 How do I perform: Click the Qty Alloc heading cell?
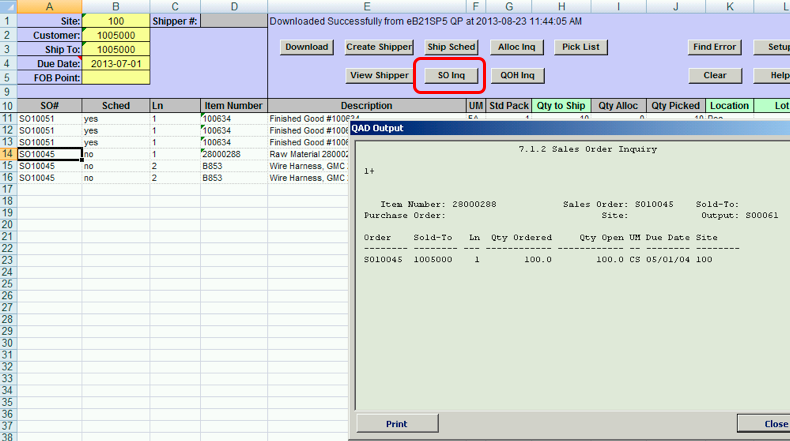pos(618,106)
